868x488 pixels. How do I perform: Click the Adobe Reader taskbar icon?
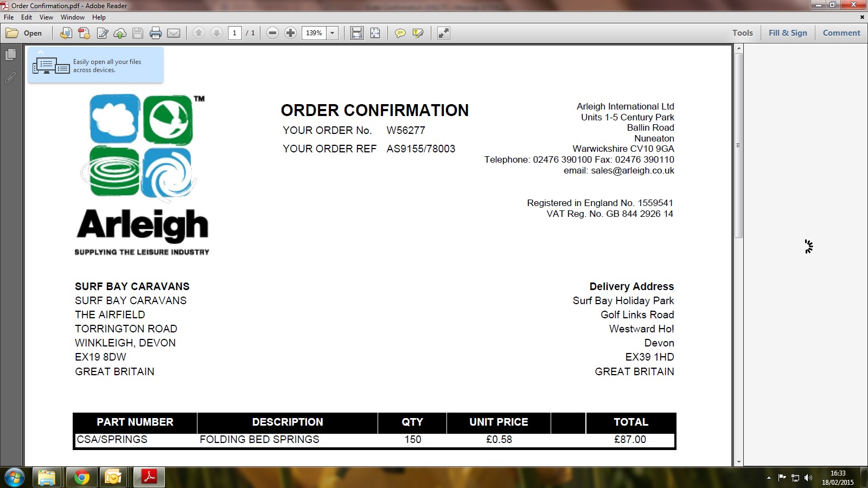[149, 477]
